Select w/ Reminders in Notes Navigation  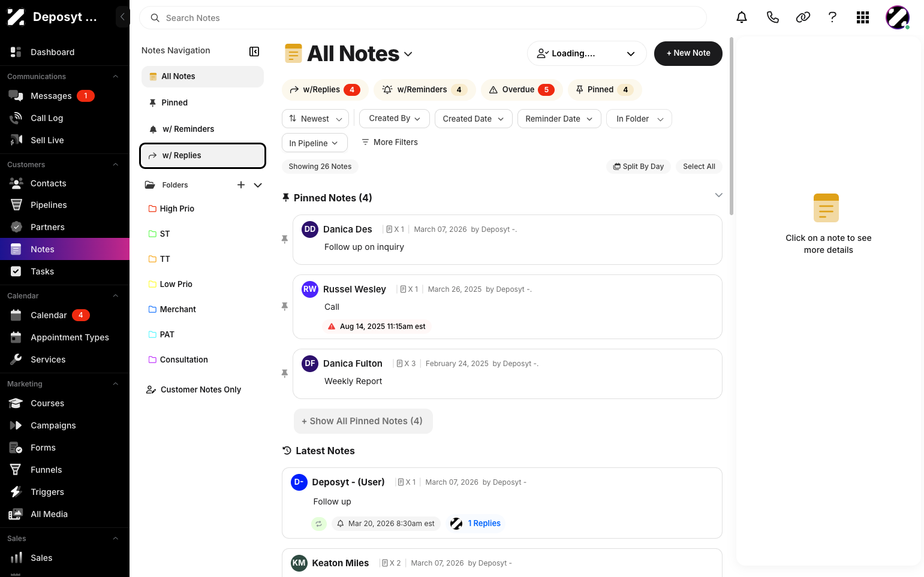[x=203, y=129]
